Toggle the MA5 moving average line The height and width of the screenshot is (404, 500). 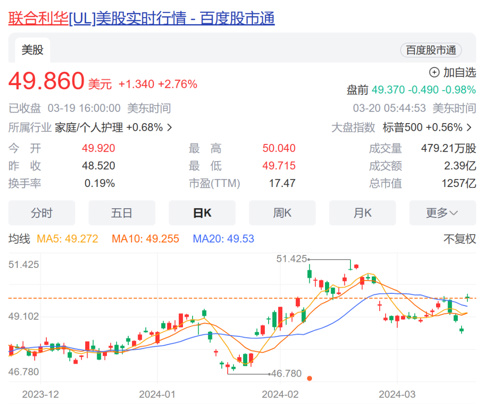[x=67, y=239]
